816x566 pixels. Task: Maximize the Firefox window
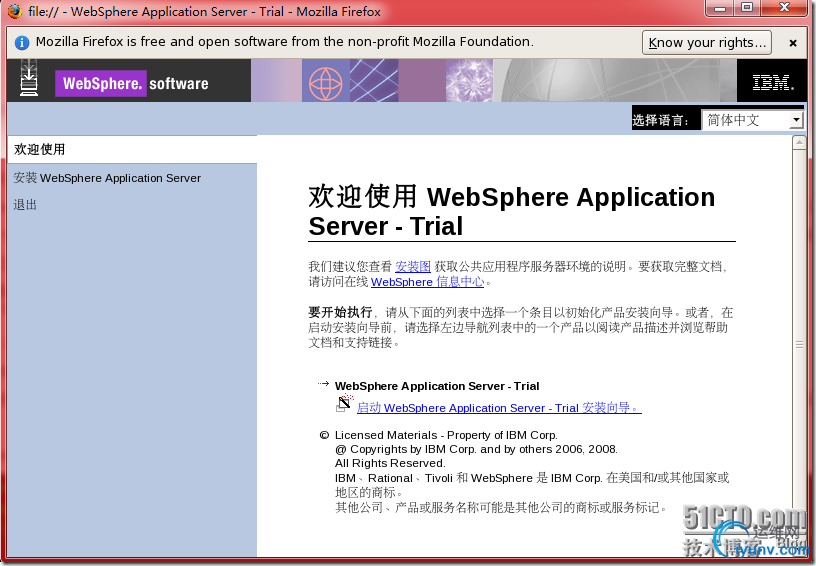click(747, 8)
